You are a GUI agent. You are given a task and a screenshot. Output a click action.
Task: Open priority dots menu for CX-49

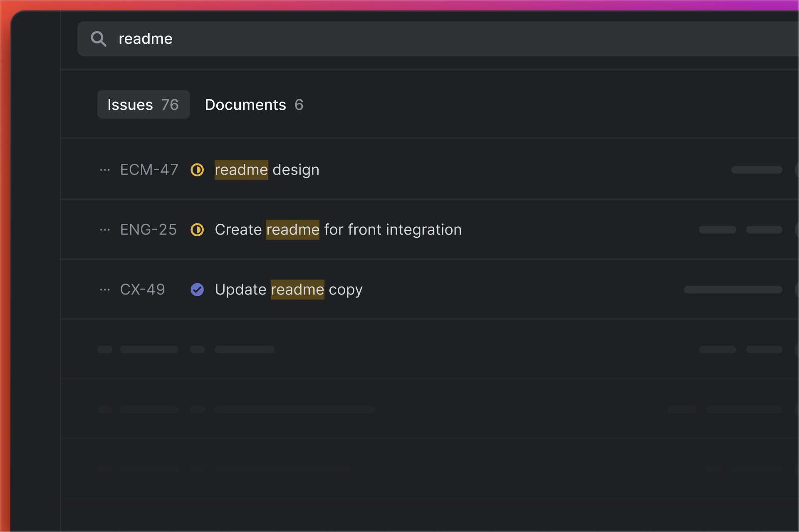point(105,290)
